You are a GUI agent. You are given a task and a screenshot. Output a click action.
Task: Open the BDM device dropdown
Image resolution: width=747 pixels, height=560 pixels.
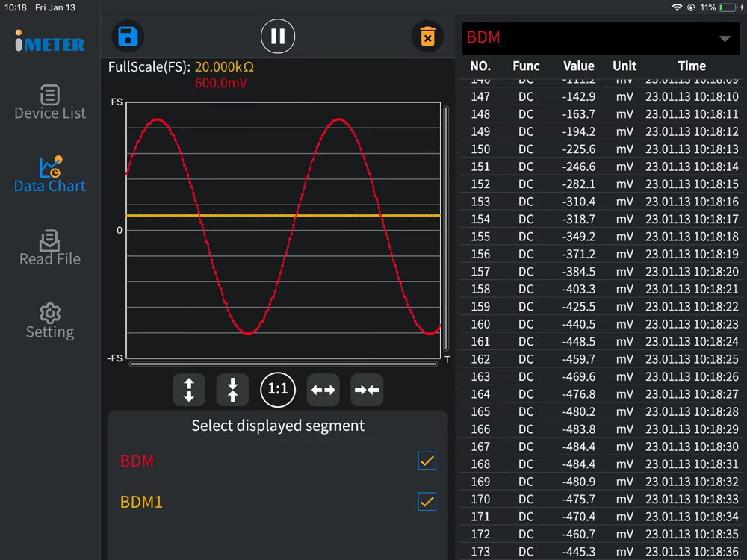pos(601,37)
